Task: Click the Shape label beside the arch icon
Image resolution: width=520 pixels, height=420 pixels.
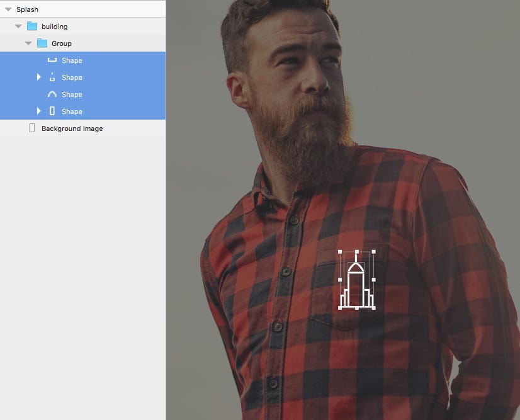Action: 72,94
